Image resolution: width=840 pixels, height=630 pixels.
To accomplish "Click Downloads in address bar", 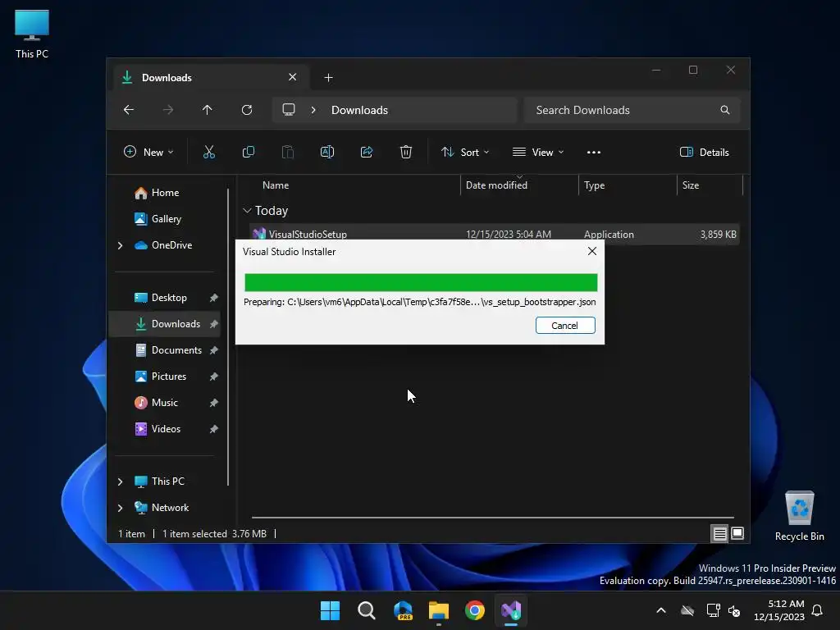I will pos(359,110).
